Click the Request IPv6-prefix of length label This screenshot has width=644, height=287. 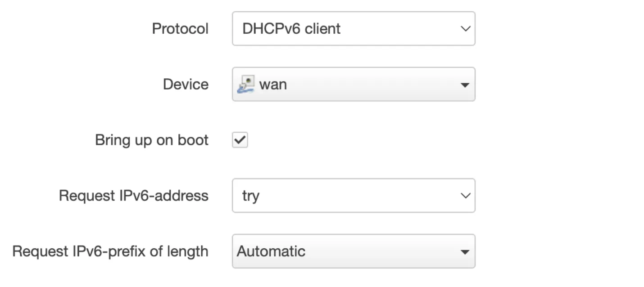pos(110,251)
